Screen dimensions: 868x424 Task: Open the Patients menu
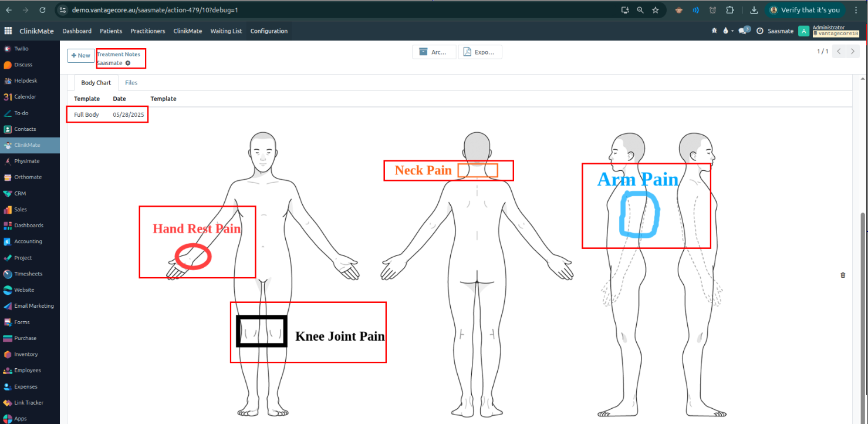pyautogui.click(x=111, y=31)
